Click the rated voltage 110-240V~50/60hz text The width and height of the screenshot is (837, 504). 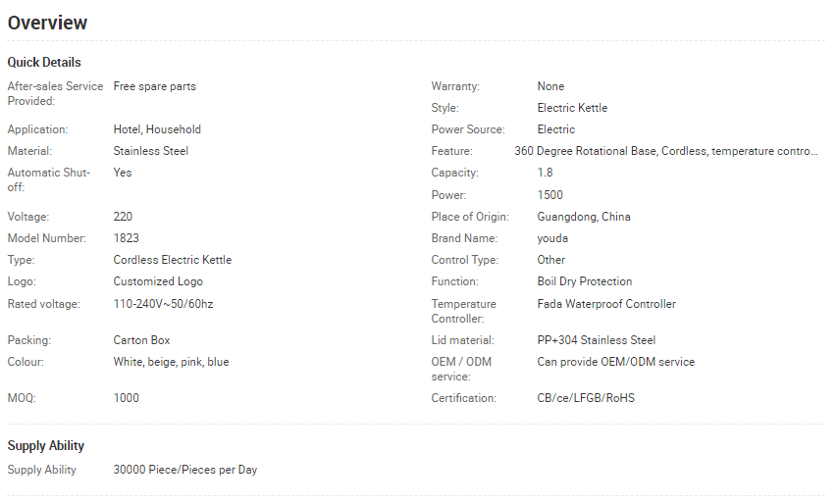click(163, 304)
